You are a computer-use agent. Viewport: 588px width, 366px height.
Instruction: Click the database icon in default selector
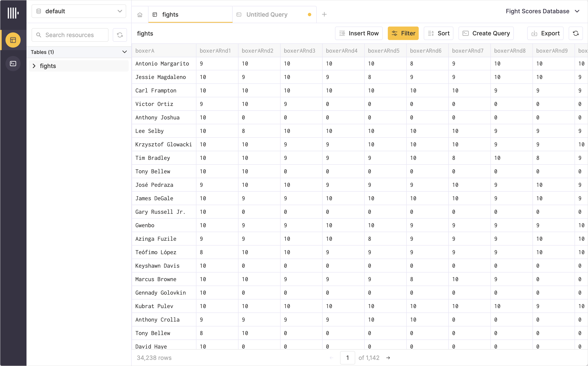click(39, 11)
